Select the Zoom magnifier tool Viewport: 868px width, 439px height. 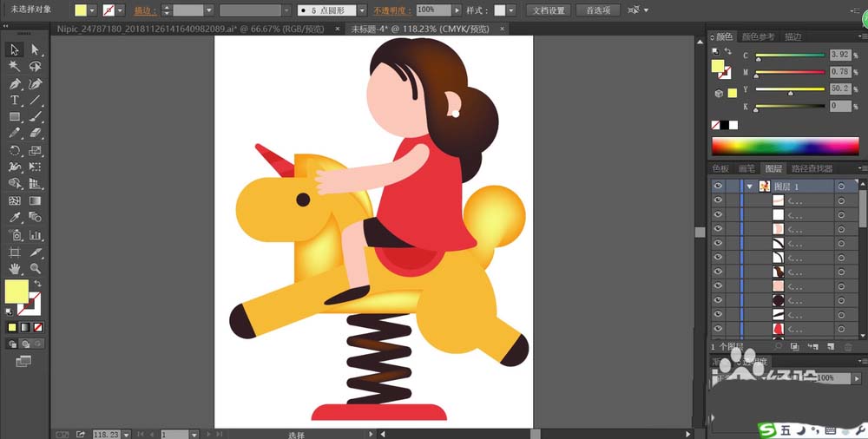(x=36, y=268)
